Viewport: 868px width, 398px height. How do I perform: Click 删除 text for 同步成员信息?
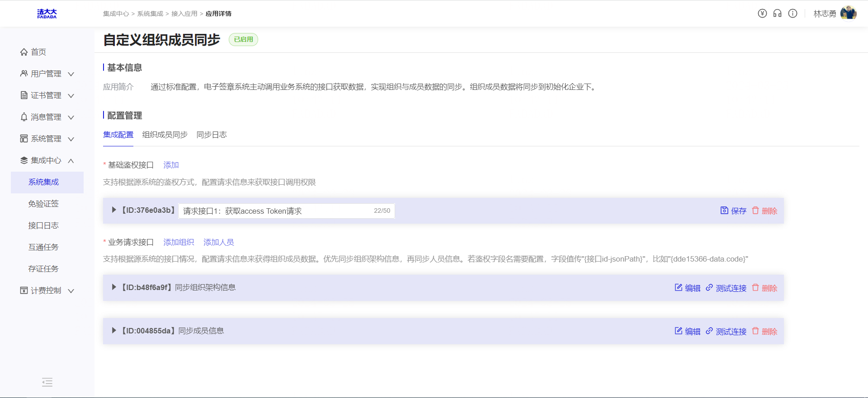click(x=769, y=332)
